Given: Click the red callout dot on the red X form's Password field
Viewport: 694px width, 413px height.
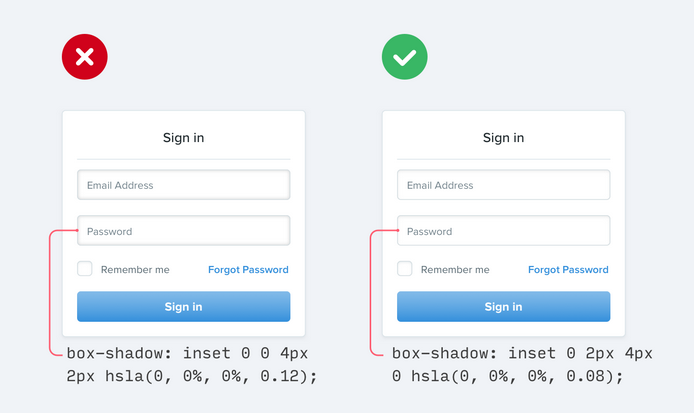Looking at the screenshot, I should click(79, 231).
